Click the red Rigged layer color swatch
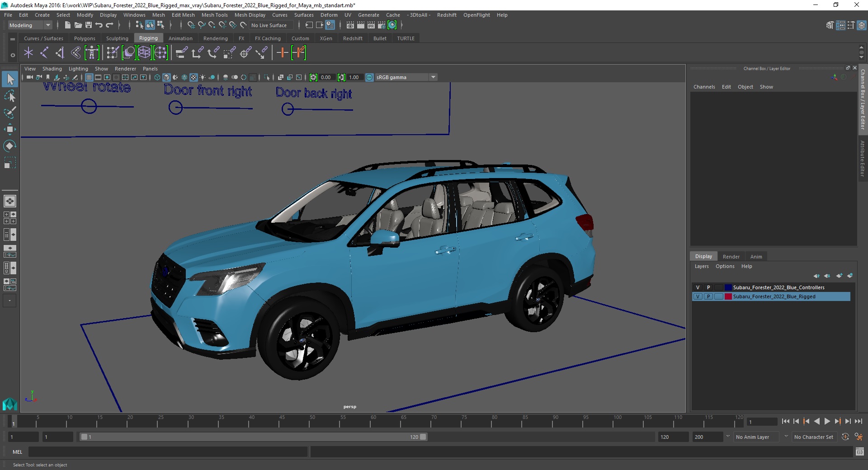Screen dimensions: 868x470 click(728, 296)
